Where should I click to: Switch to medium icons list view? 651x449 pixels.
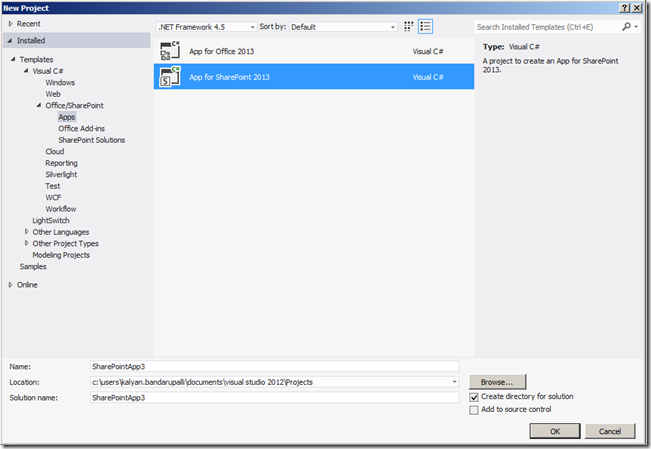click(426, 27)
